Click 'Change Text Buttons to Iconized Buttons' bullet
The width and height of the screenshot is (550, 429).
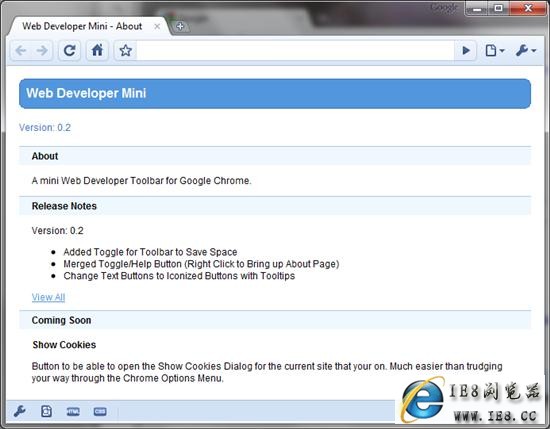(179, 276)
